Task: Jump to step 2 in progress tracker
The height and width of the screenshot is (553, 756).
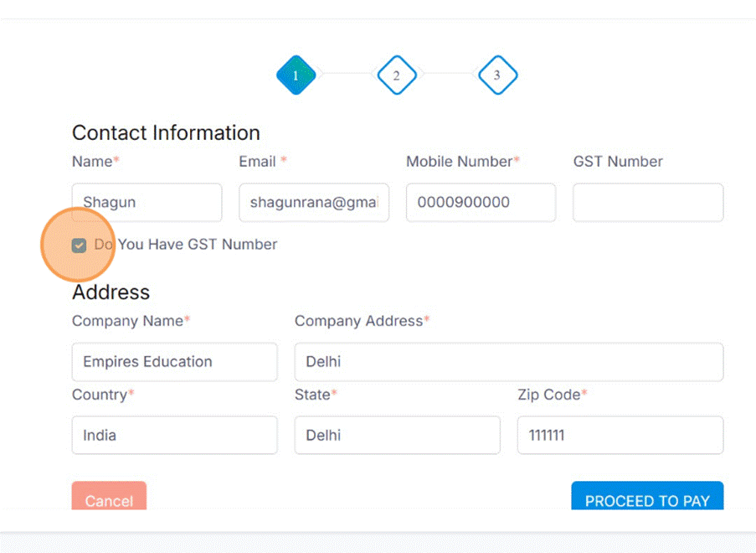Action: tap(396, 75)
